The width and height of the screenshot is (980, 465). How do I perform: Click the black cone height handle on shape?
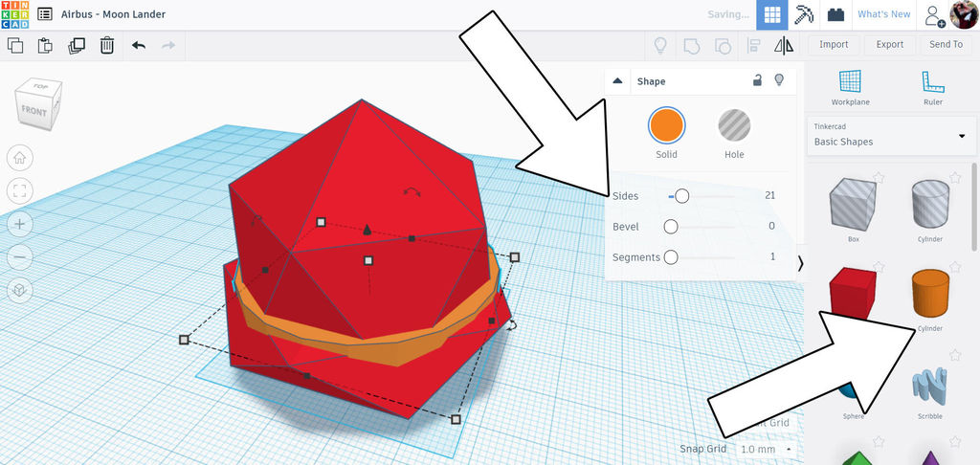[x=367, y=230]
